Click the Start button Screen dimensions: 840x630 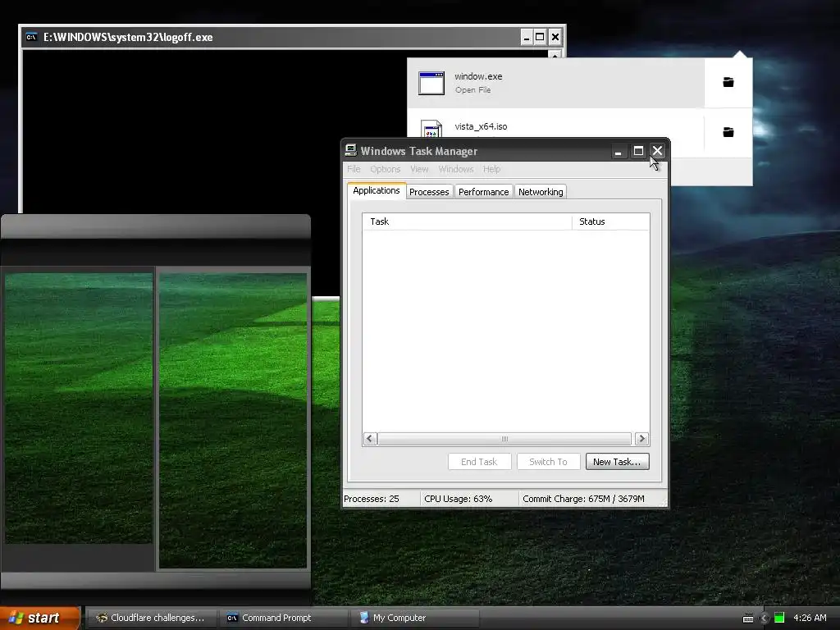39,618
